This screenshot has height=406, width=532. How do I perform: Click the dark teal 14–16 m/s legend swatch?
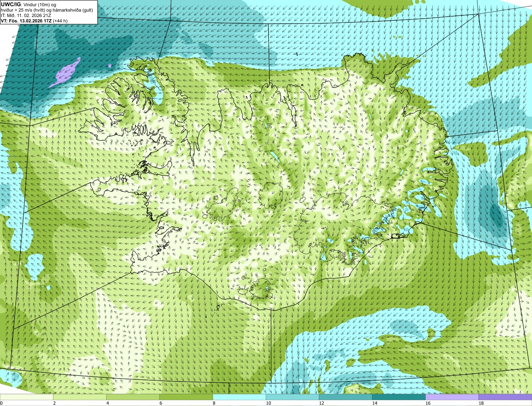point(399,397)
